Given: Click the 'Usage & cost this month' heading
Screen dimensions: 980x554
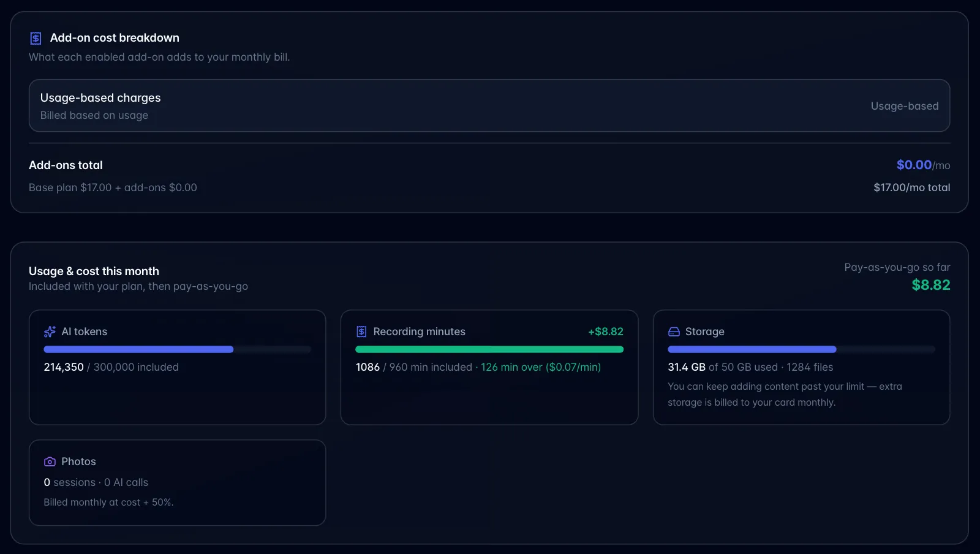Looking at the screenshot, I should (94, 271).
